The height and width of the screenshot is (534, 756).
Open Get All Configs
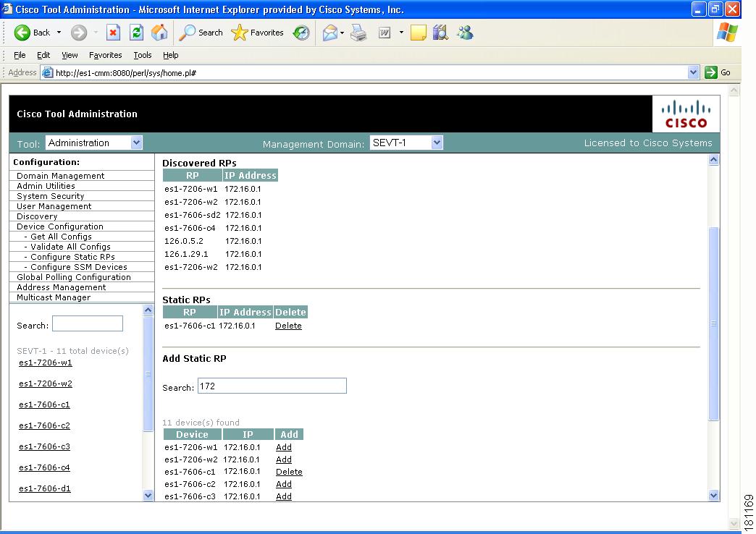tap(61, 237)
